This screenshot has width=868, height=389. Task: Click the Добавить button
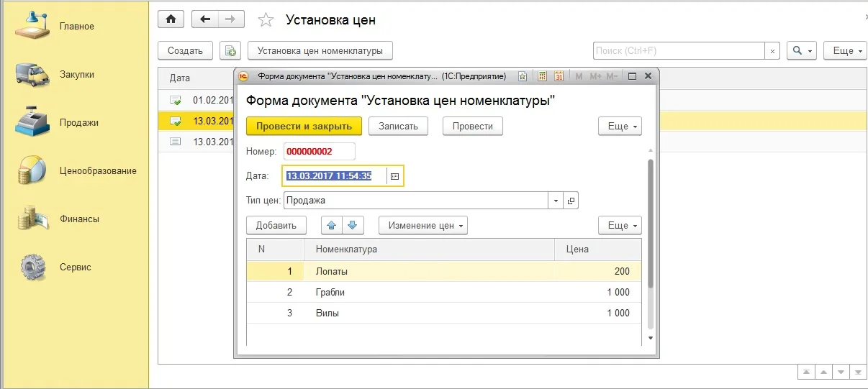pos(276,225)
